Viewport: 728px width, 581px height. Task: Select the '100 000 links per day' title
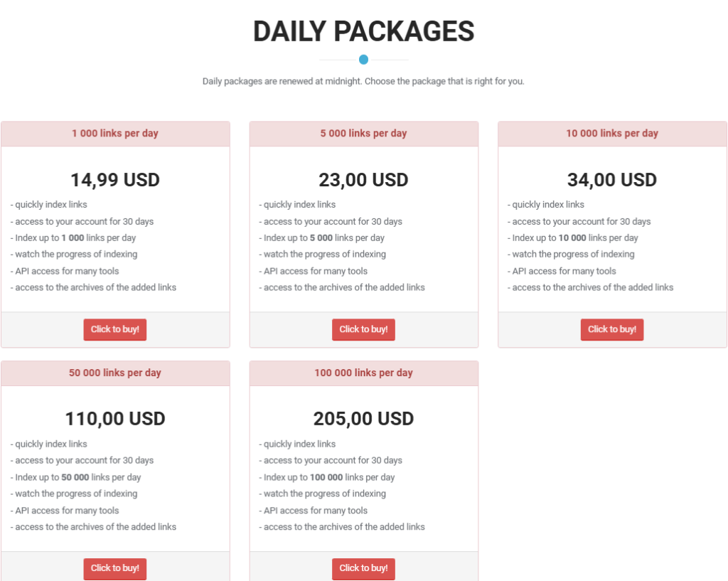pos(363,373)
